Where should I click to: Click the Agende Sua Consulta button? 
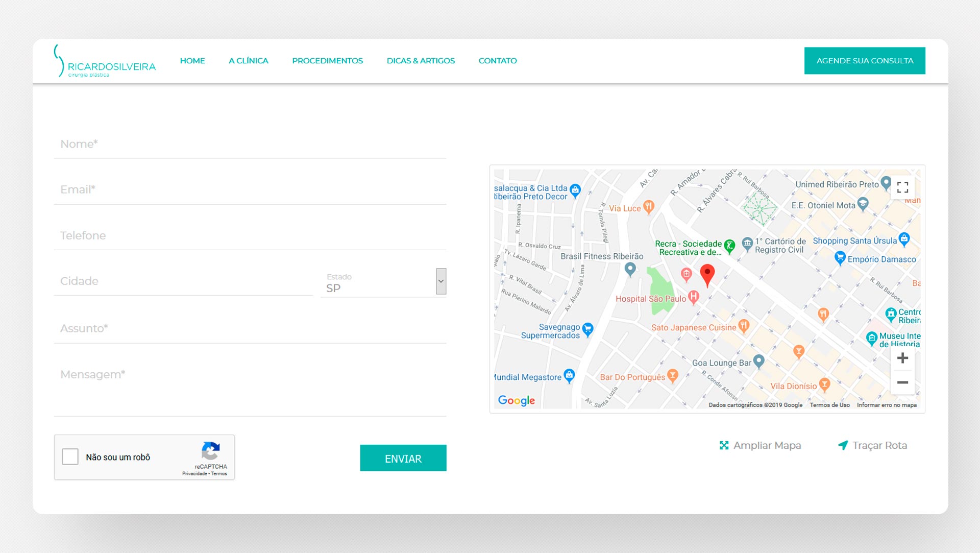865,61
